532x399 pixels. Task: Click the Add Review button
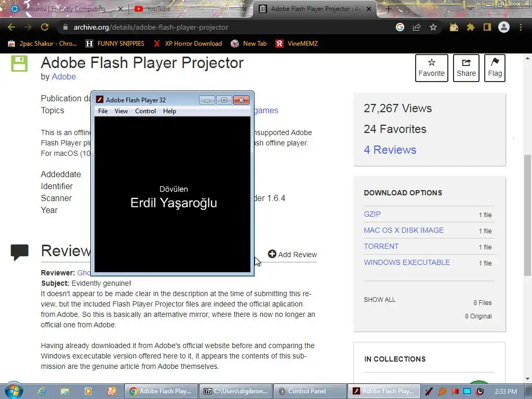pyautogui.click(x=292, y=254)
